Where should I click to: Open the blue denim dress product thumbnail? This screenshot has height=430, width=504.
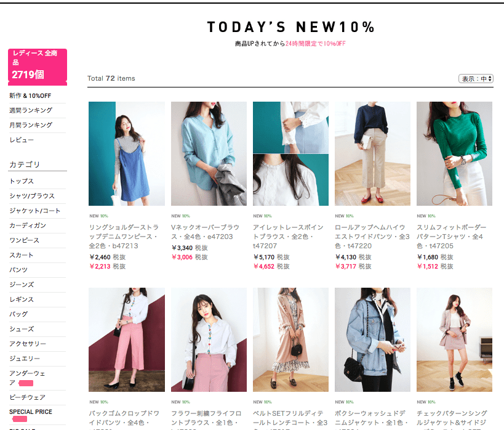[127, 153]
